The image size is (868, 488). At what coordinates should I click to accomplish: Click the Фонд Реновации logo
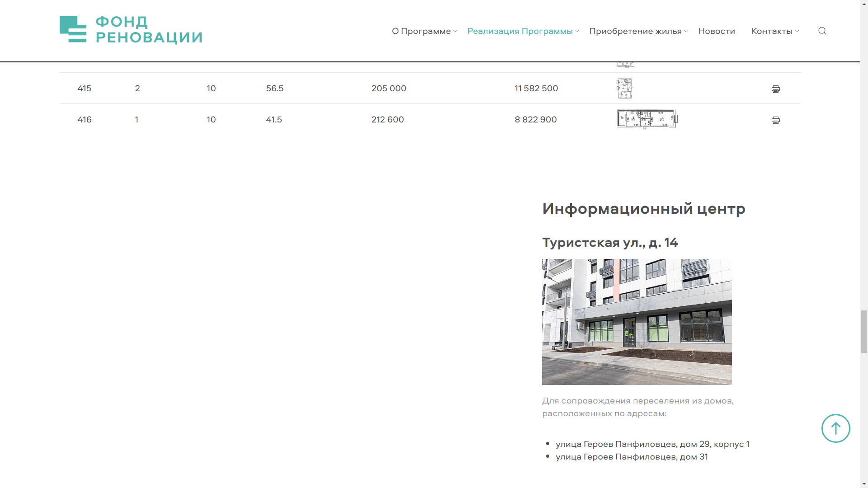(x=131, y=30)
